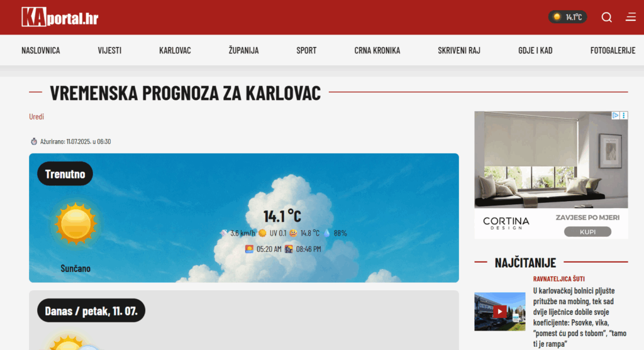
Task: Click the 88% humidity value
Action: click(x=340, y=233)
